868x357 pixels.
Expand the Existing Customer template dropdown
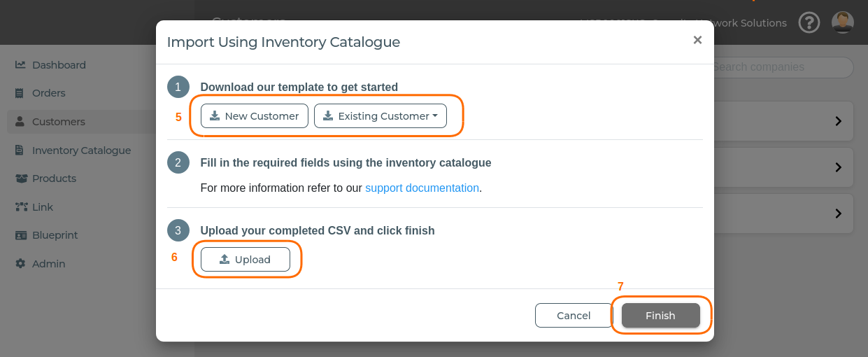pos(380,116)
